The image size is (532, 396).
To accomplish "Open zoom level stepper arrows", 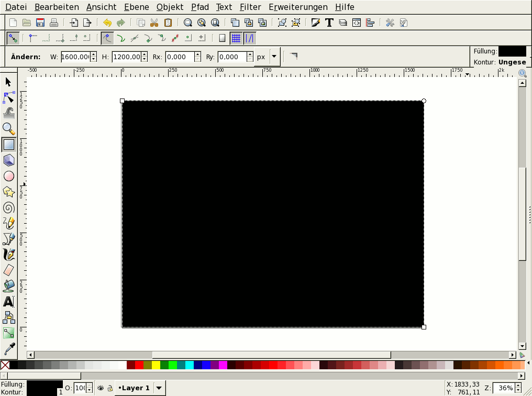I will click(518, 388).
